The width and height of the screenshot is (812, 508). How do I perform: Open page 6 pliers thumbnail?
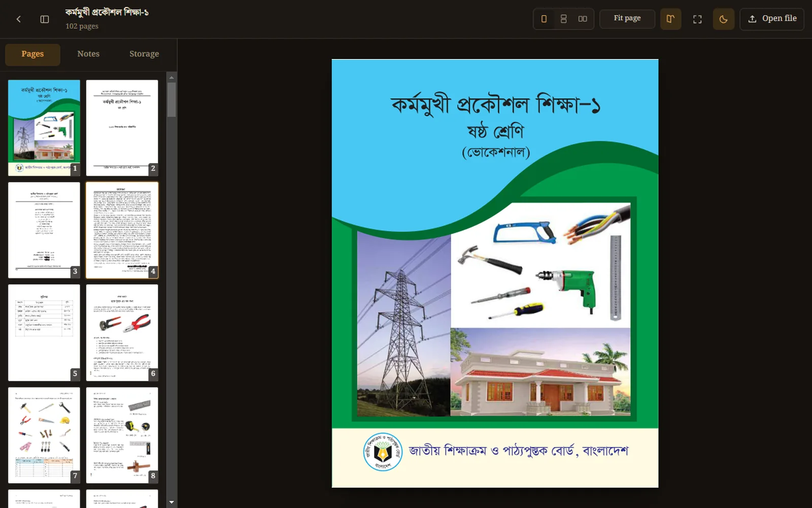(122, 333)
